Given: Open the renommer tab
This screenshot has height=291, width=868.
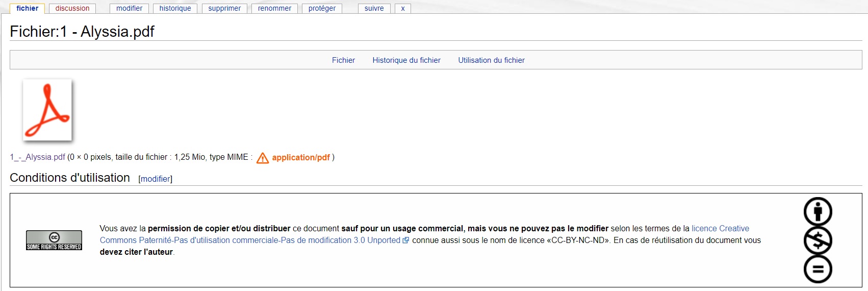Looking at the screenshot, I should 274,8.
